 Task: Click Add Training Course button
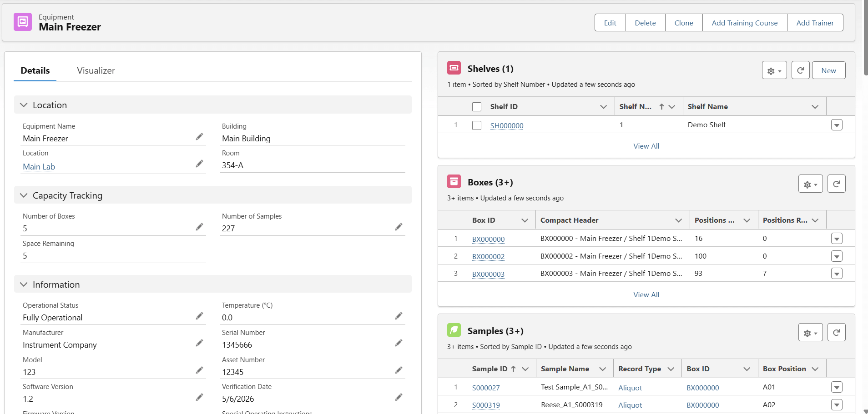click(745, 23)
